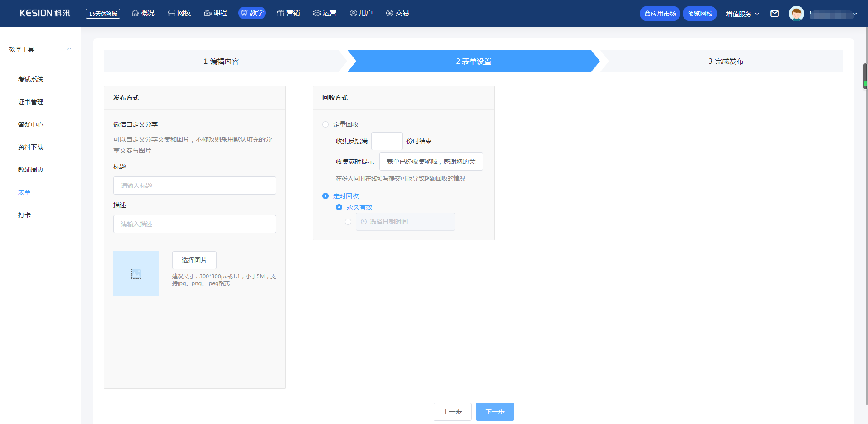Click the user avatar picture
868x424 pixels.
(x=796, y=14)
